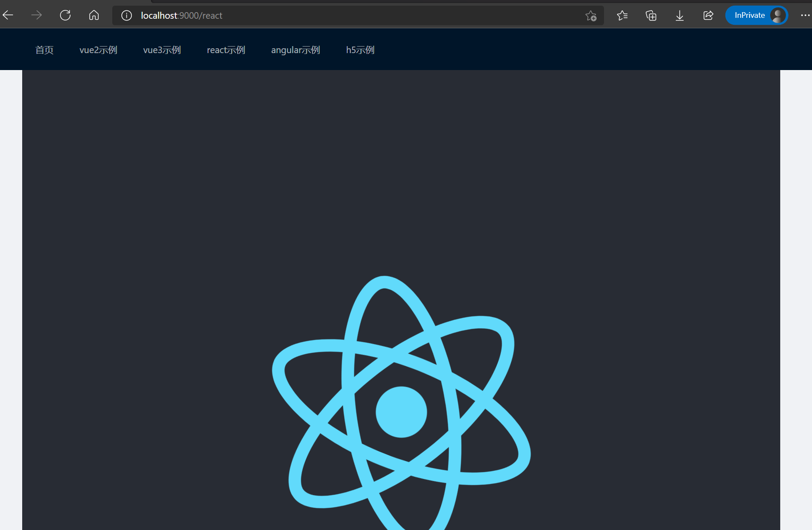The width and height of the screenshot is (812, 530).
Task: Open the Favorites list
Action: pyautogui.click(x=622, y=16)
